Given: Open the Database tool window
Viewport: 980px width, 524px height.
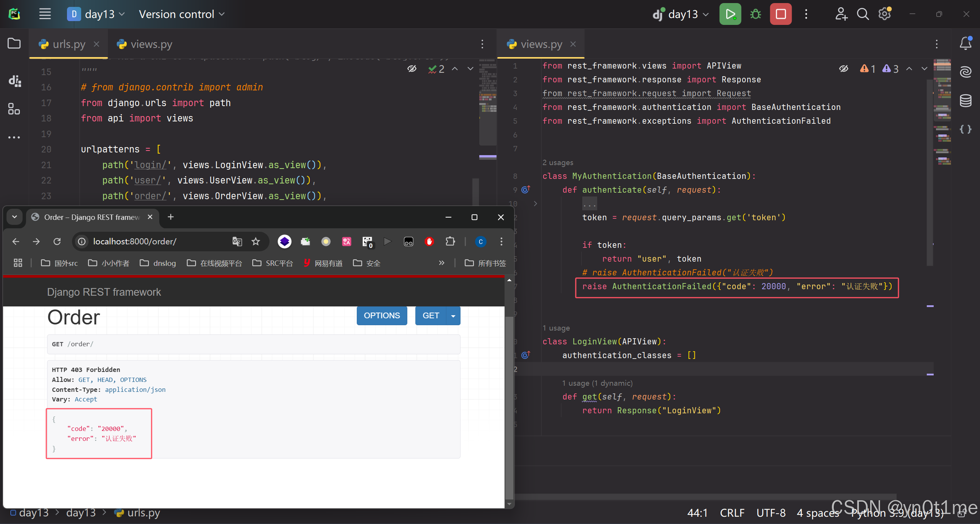Looking at the screenshot, I should click(x=965, y=101).
